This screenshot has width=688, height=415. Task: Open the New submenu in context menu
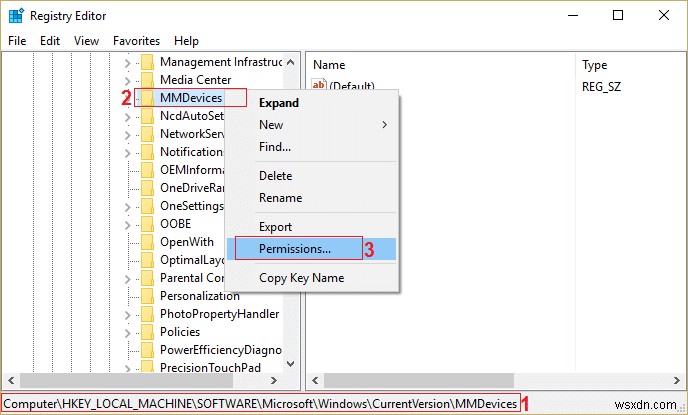(x=312, y=125)
